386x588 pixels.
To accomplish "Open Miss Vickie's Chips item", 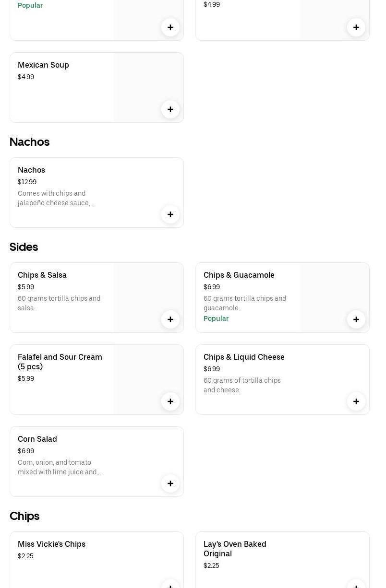I will click(x=51, y=544).
